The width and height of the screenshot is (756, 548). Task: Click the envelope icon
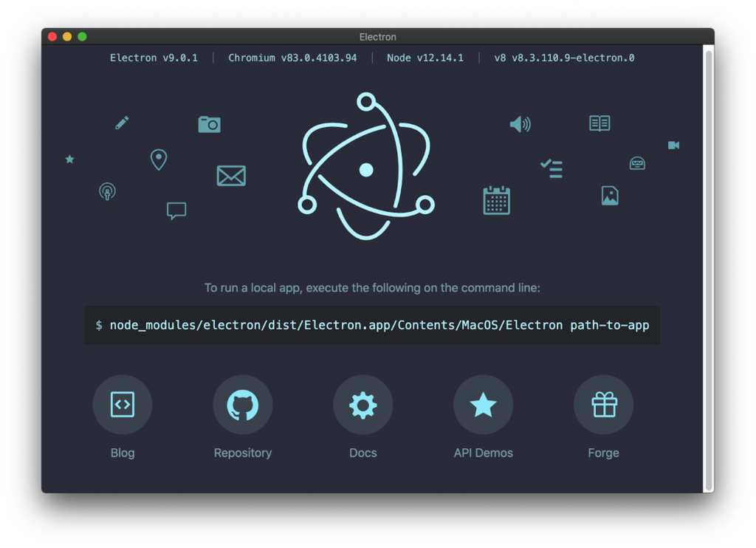point(232,176)
